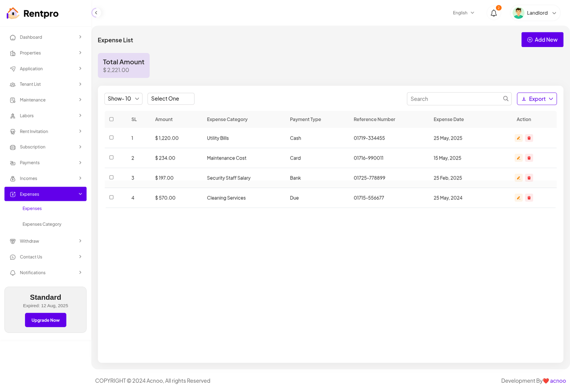Image resolution: width=570 pixels, height=392 pixels.
Task: Select the Cleaning Services row checkbox
Action: (x=112, y=197)
